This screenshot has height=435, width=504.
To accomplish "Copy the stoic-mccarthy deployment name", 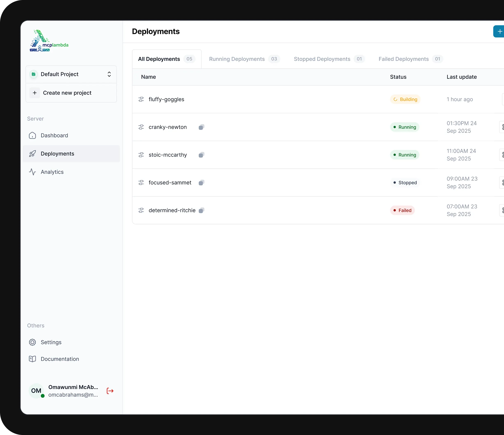I will pyautogui.click(x=201, y=155).
